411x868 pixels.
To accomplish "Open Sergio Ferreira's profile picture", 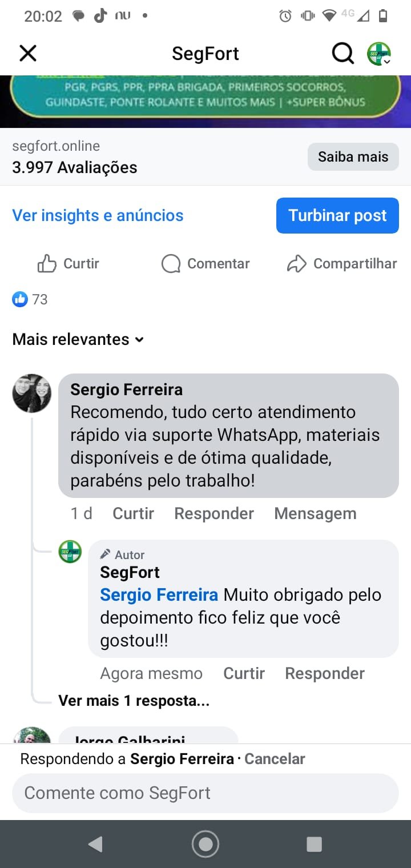I will [32, 393].
